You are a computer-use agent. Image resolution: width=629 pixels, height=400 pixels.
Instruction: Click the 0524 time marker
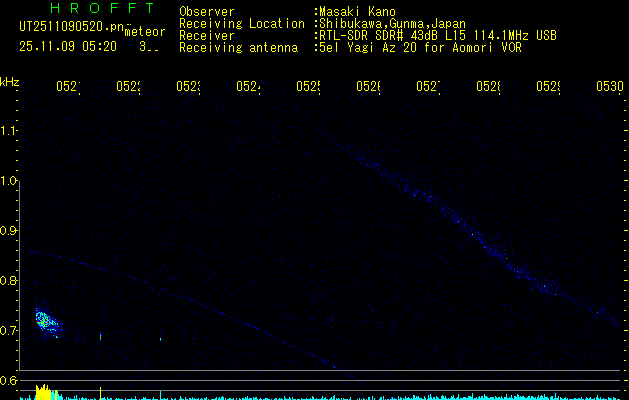tap(248, 86)
